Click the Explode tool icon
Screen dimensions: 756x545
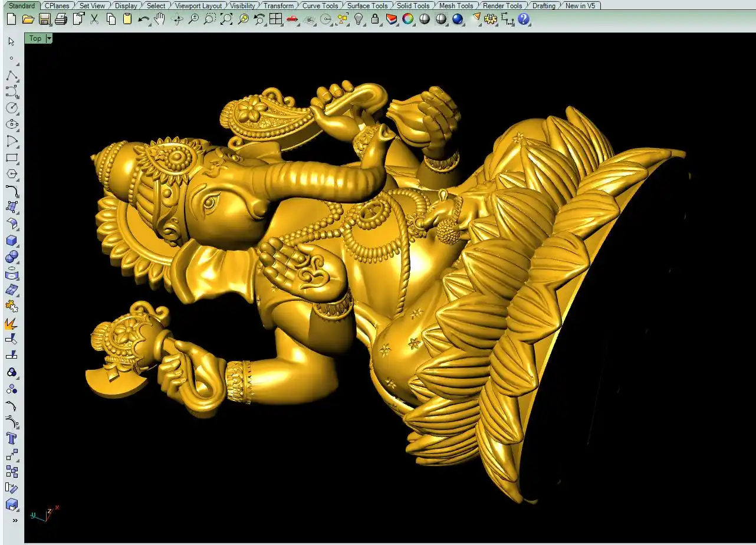coord(11,323)
